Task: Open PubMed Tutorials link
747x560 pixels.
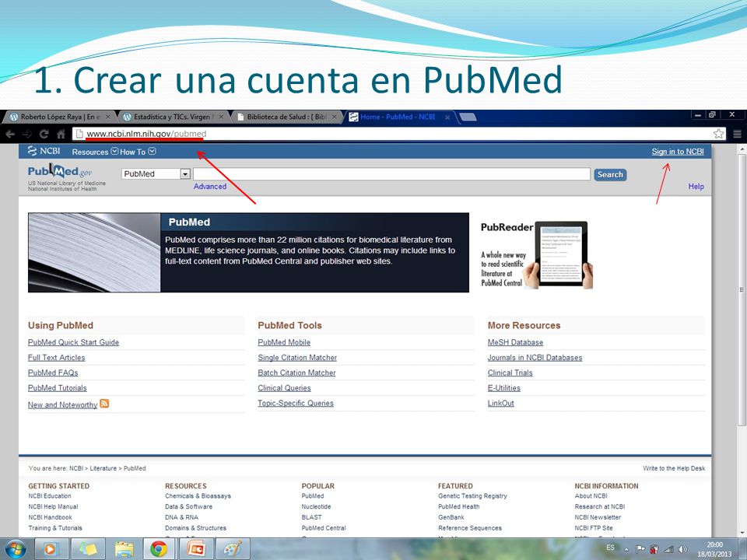Action: (x=57, y=388)
